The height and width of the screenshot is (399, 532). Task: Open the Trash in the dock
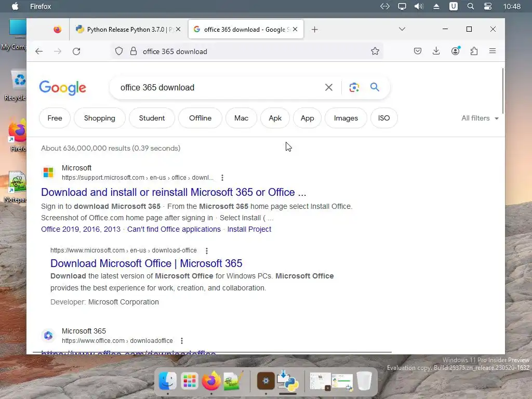pyautogui.click(x=364, y=381)
